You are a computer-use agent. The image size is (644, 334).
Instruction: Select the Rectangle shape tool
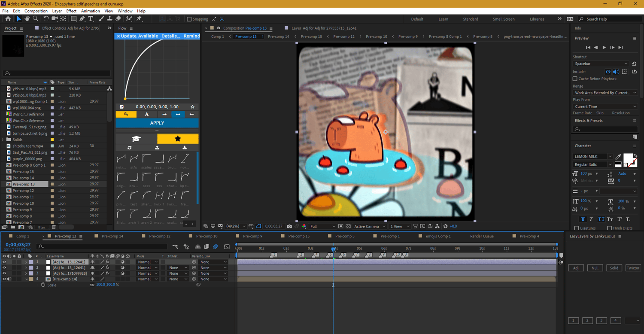(x=74, y=19)
